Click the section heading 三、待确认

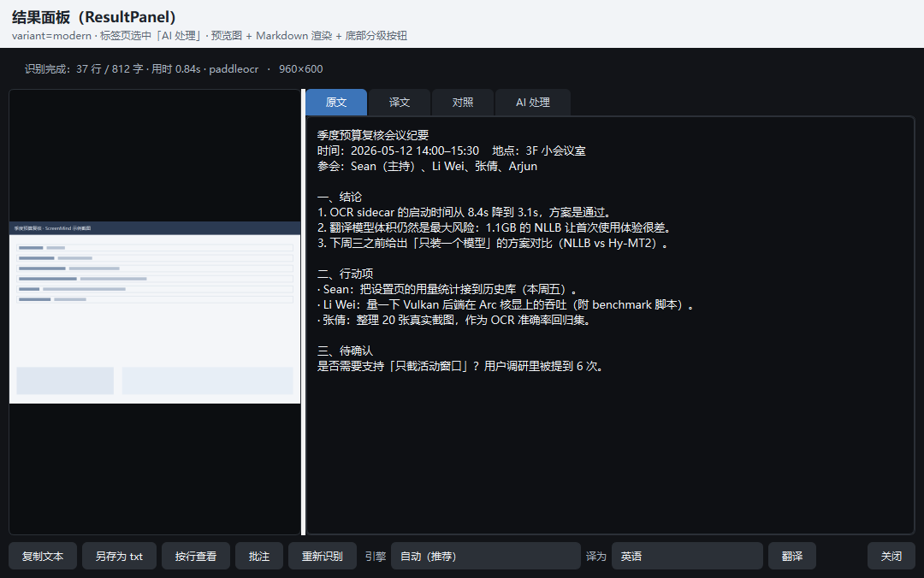(x=346, y=351)
